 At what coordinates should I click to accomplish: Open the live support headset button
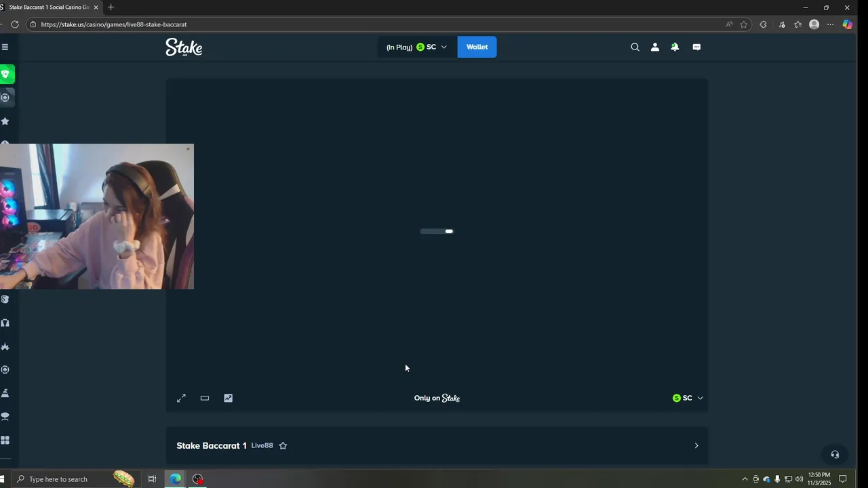(835, 455)
